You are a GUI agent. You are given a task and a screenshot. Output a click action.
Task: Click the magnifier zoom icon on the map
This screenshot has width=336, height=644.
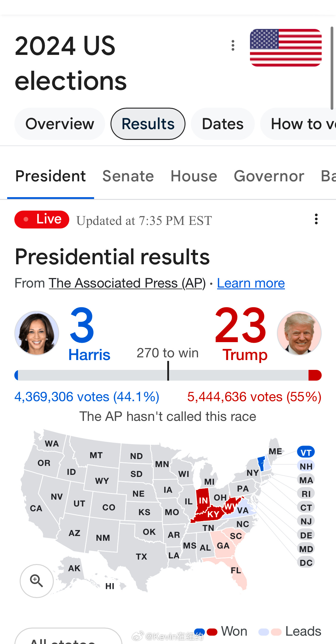pyautogui.click(x=37, y=580)
